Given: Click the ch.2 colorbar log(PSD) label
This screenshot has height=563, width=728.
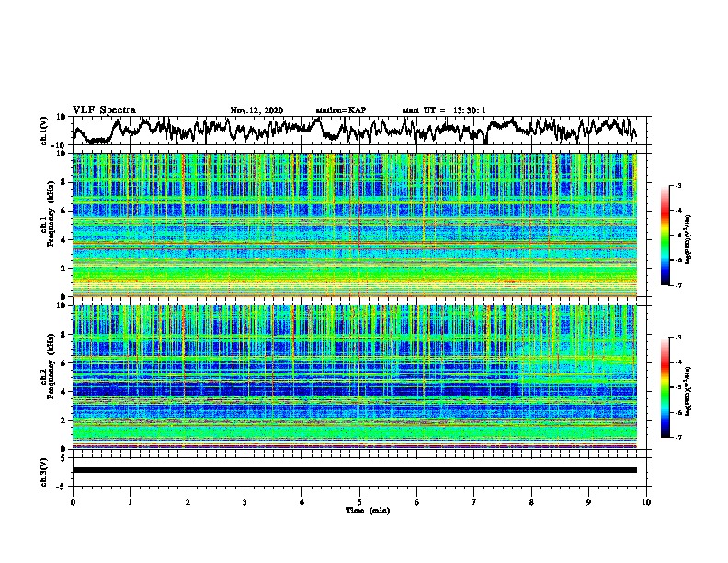Looking at the screenshot, I should (688, 389).
